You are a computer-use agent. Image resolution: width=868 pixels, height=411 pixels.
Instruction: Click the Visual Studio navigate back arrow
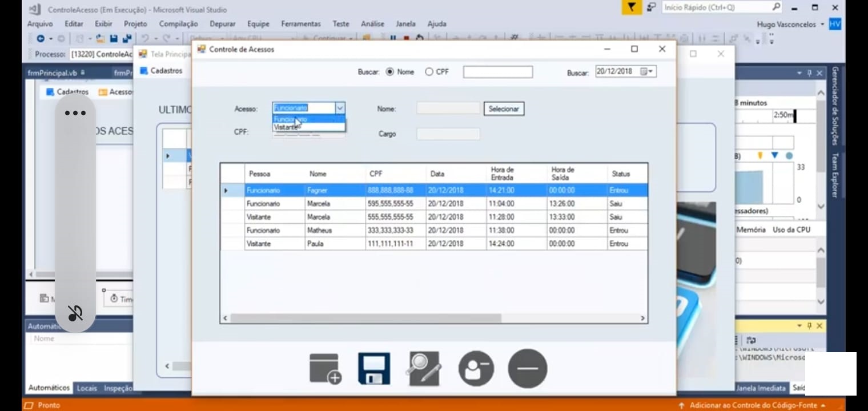41,39
